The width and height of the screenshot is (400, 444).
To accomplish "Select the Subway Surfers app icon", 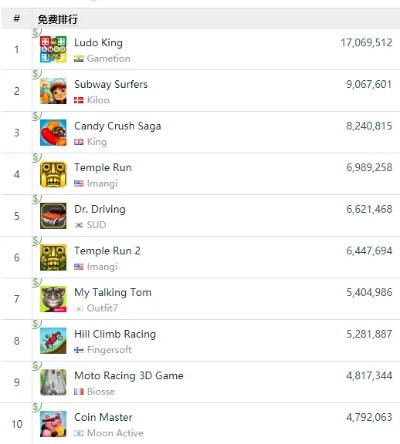I will 53,91.
